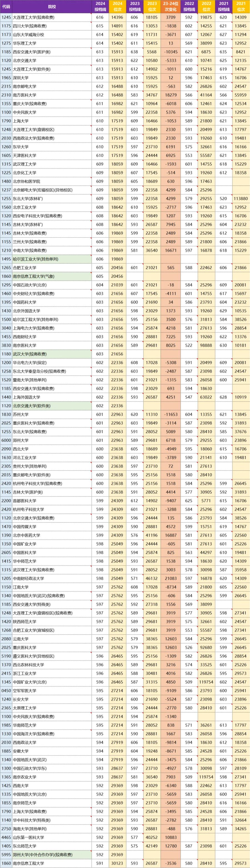
Task: Select the 北京协和医学院 cell
Action: [x=52, y=181]
